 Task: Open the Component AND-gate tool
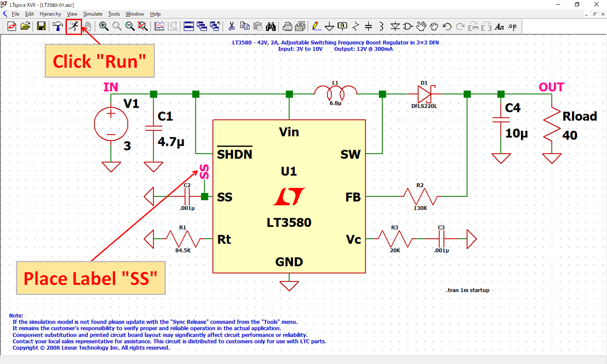coord(407,27)
